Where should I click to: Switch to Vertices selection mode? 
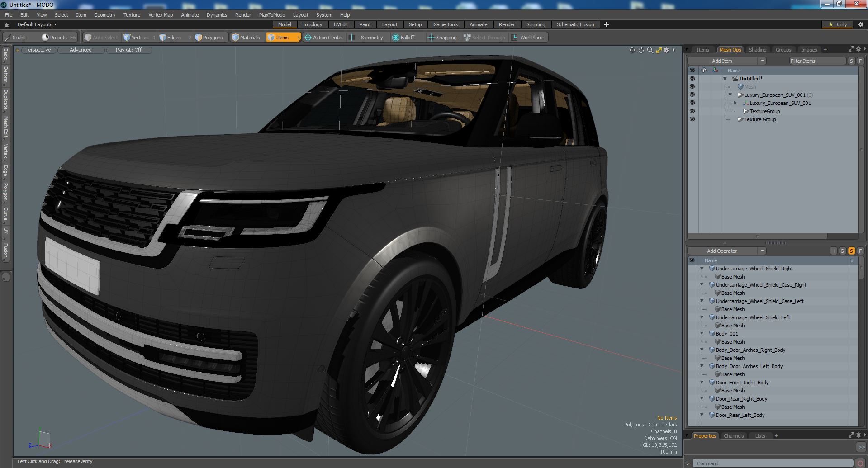pyautogui.click(x=139, y=38)
